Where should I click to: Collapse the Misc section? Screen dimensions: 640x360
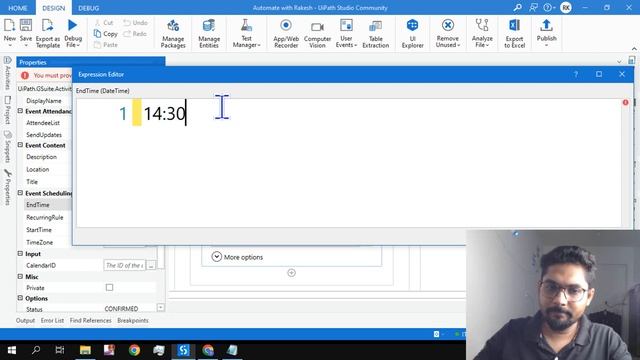tap(20, 276)
